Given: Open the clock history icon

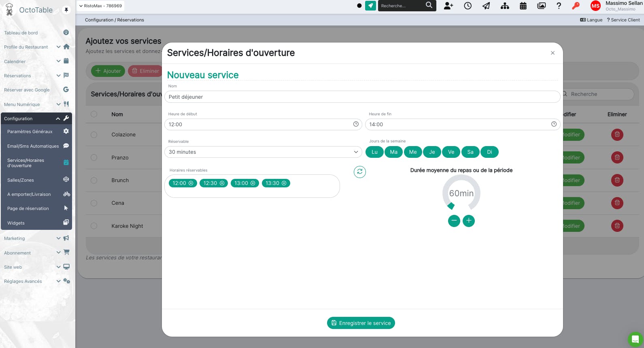Looking at the screenshot, I should coord(468,6).
